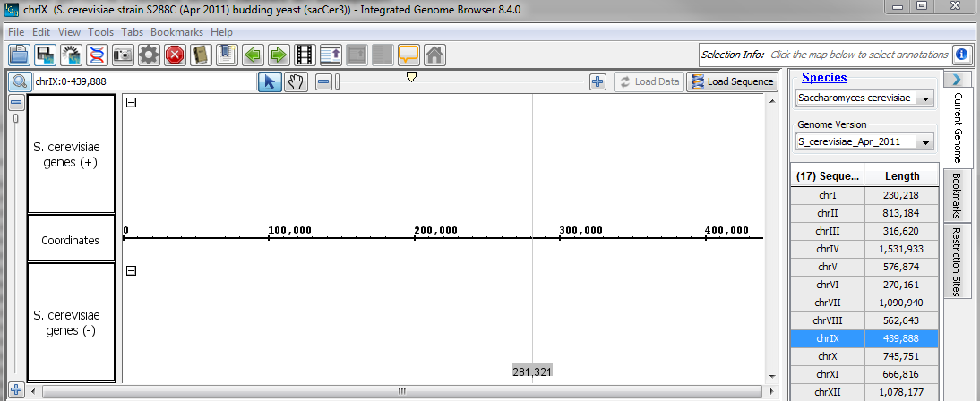Click the Load Sequence button
Viewport: 980px width, 401px height.
point(731,81)
